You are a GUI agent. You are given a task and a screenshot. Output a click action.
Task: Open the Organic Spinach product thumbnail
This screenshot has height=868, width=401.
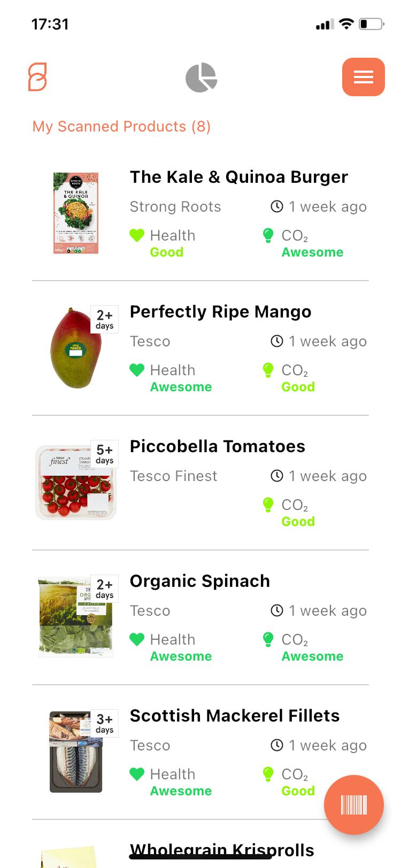[x=75, y=617]
